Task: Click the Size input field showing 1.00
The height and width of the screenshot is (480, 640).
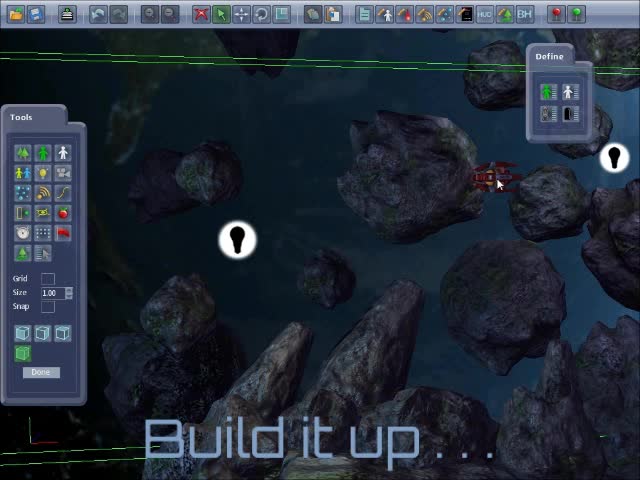Action: tap(51, 293)
